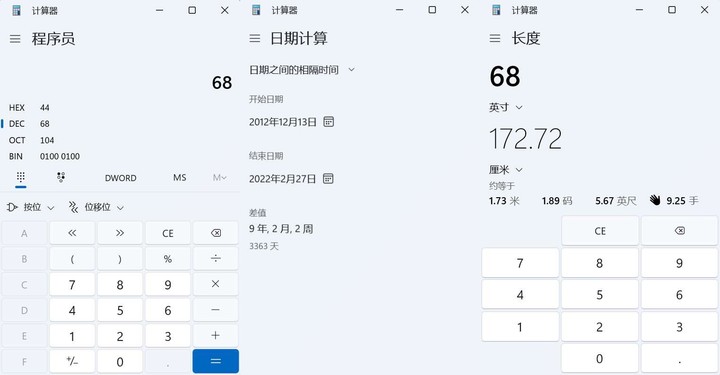Expand the 日期之间的相隔时间 mode dropdown

pyautogui.click(x=302, y=70)
